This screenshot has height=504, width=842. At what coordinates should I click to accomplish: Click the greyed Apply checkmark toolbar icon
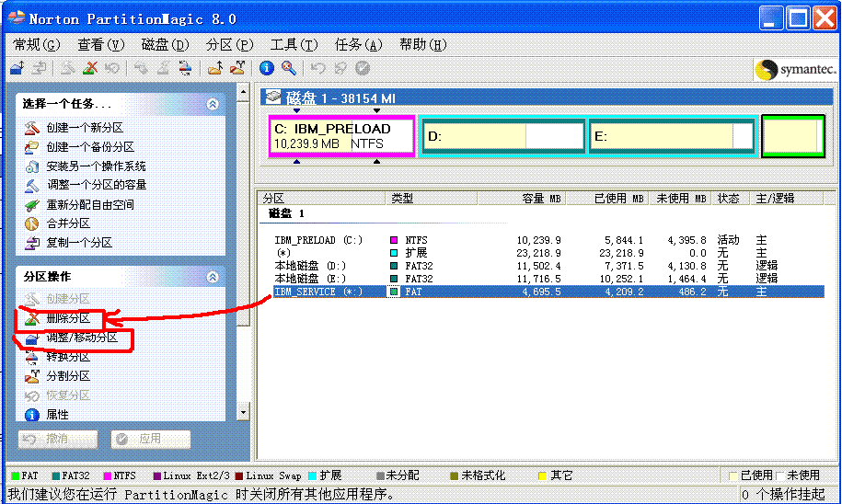coord(363,68)
